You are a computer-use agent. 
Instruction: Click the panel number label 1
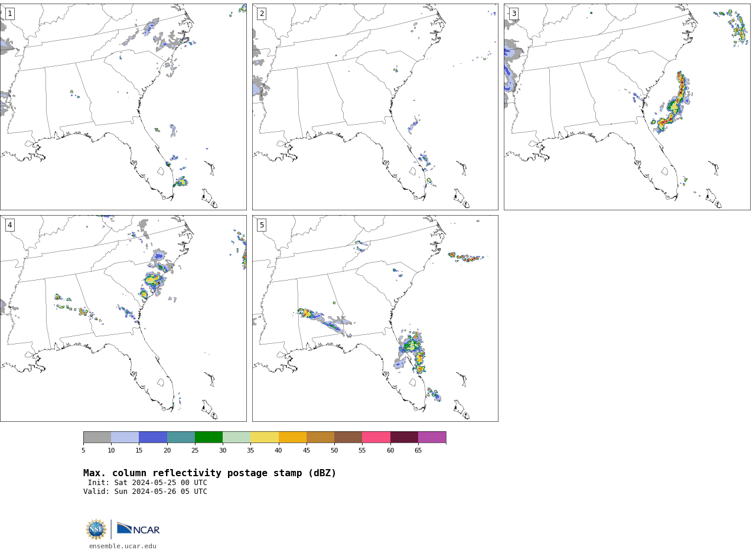(9, 14)
